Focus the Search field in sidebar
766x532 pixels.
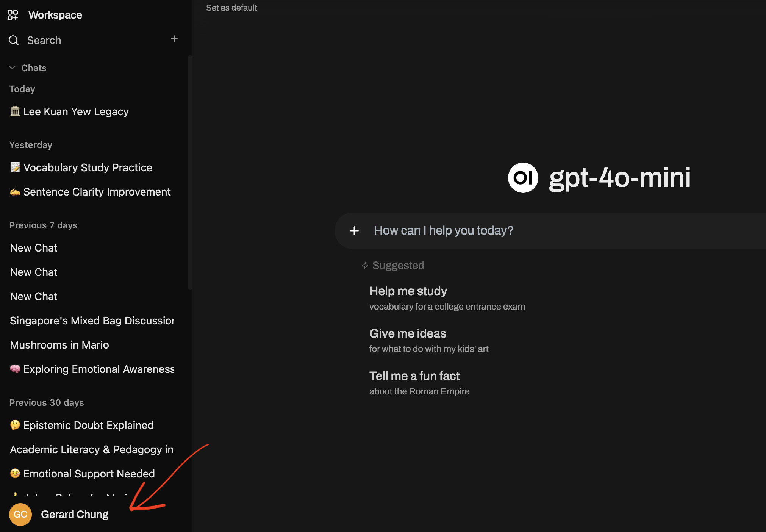pyautogui.click(x=44, y=40)
